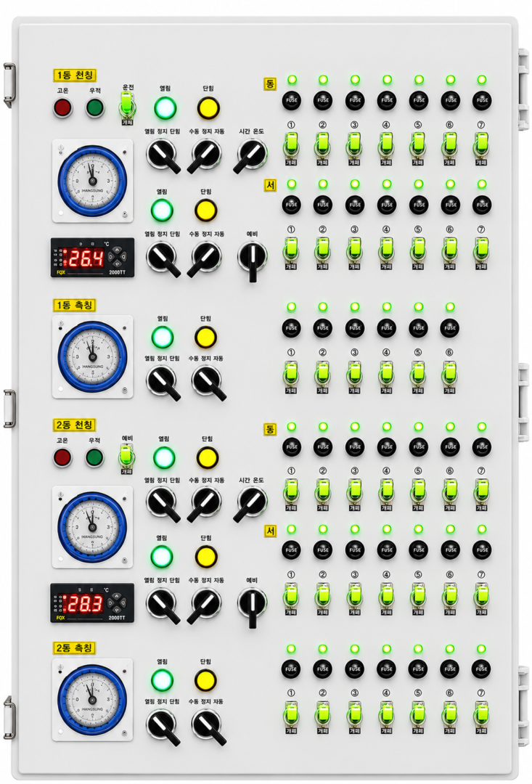Turn the 수동 정지 자동 selector knob in 2동 측창
The height and width of the screenshot is (784, 532).
pos(207,725)
